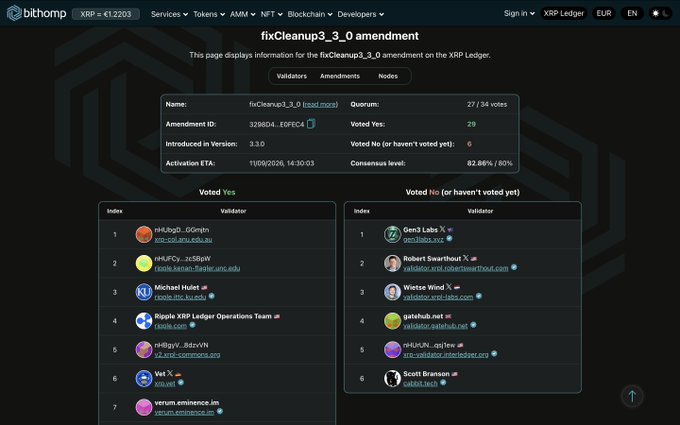Expand the Developers menu
The image size is (680, 425).
click(x=360, y=14)
